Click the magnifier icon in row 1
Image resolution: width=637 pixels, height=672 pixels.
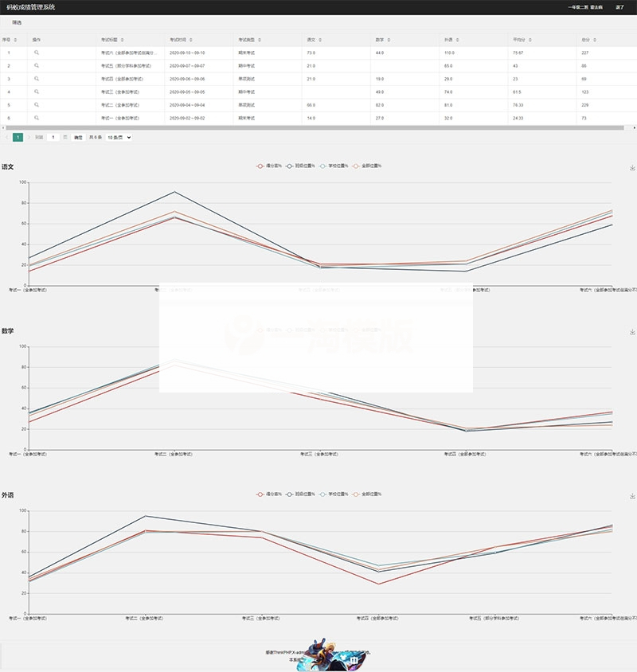click(37, 53)
